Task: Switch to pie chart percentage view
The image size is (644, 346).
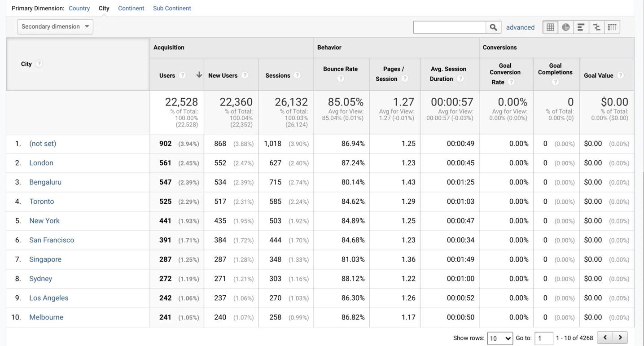Action: (565, 27)
